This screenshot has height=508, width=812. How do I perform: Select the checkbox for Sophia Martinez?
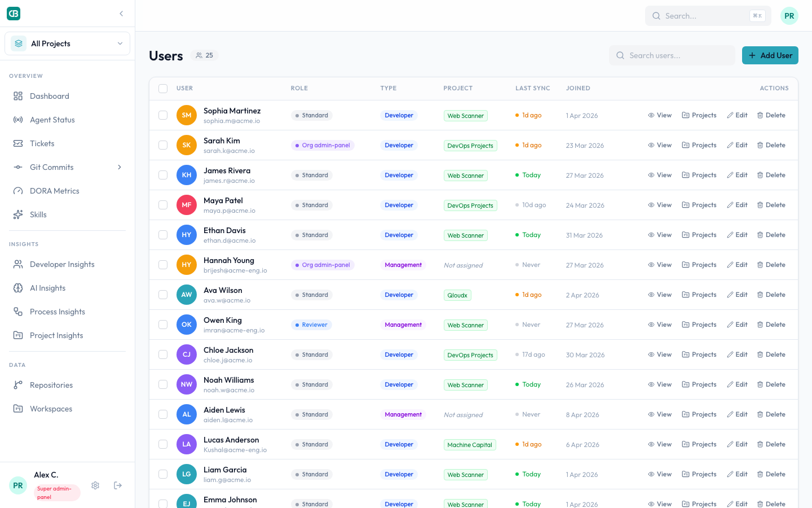[163, 115]
